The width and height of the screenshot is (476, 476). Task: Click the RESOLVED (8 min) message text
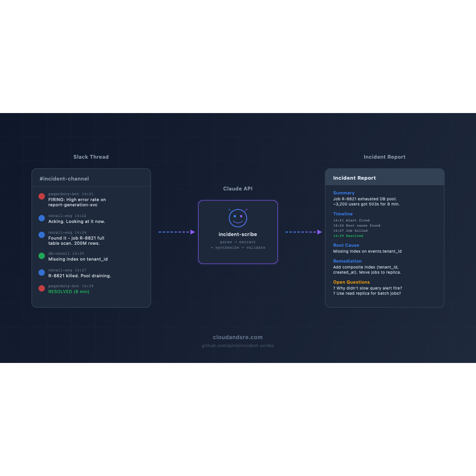click(69, 292)
